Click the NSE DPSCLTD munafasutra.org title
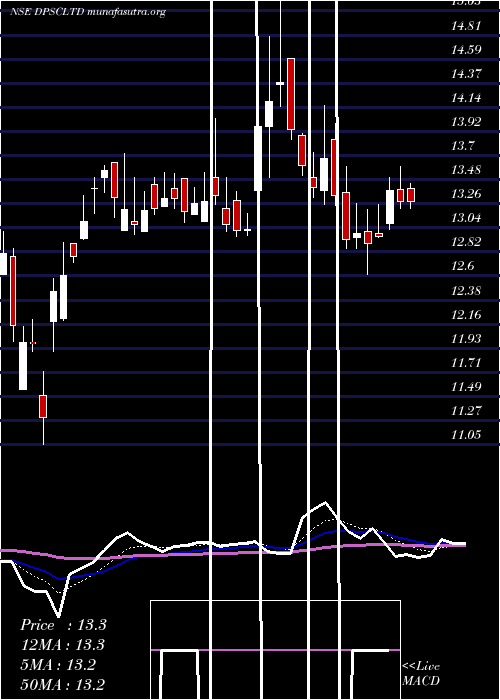The width and height of the screenshot is (500, 700). [88, 12]
